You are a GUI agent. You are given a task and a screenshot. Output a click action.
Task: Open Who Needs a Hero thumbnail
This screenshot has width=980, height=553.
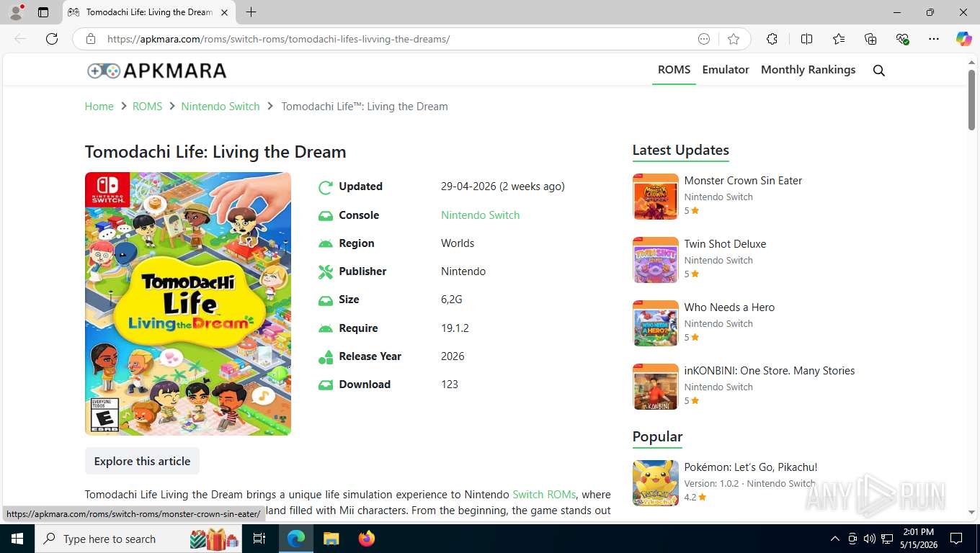click(656, 323)
